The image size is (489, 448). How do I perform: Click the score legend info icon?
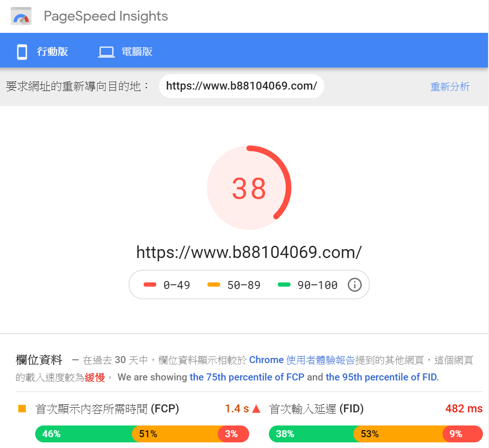pos(355,285)
